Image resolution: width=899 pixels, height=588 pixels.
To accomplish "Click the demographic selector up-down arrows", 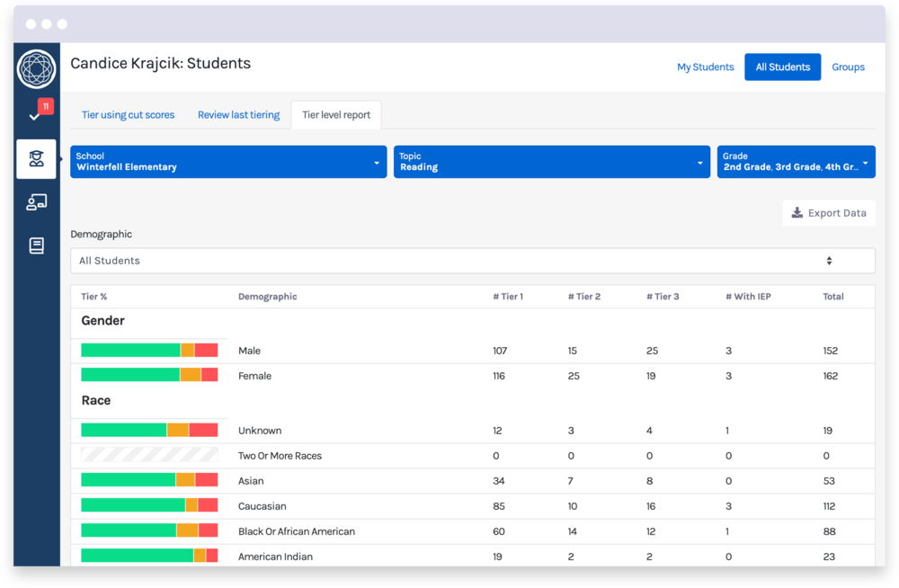I will [829, 261].
